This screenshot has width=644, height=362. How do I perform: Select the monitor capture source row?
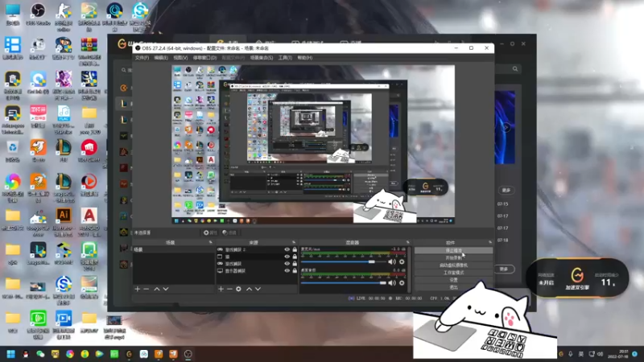tap(257, 270)
